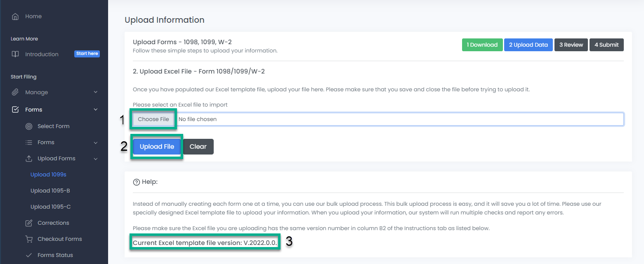Expand the nested Forms list chevron

(x=96, y=143)
